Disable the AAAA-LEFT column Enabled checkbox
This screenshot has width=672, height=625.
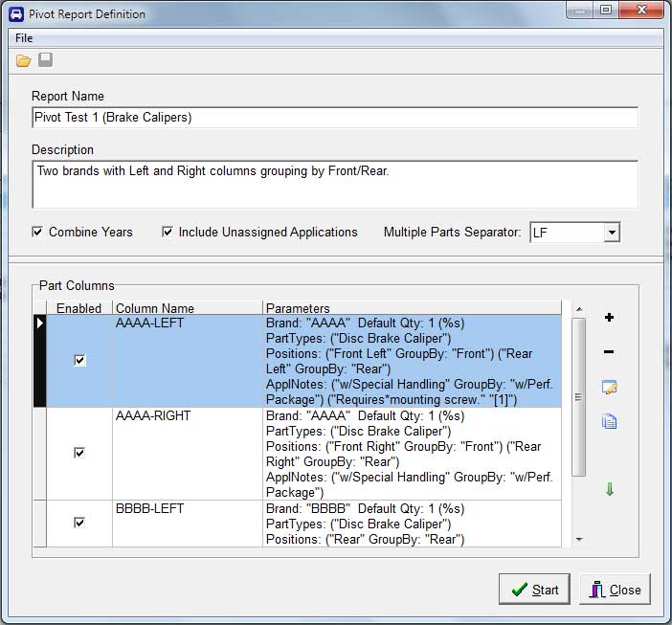[x=79, y=361]
